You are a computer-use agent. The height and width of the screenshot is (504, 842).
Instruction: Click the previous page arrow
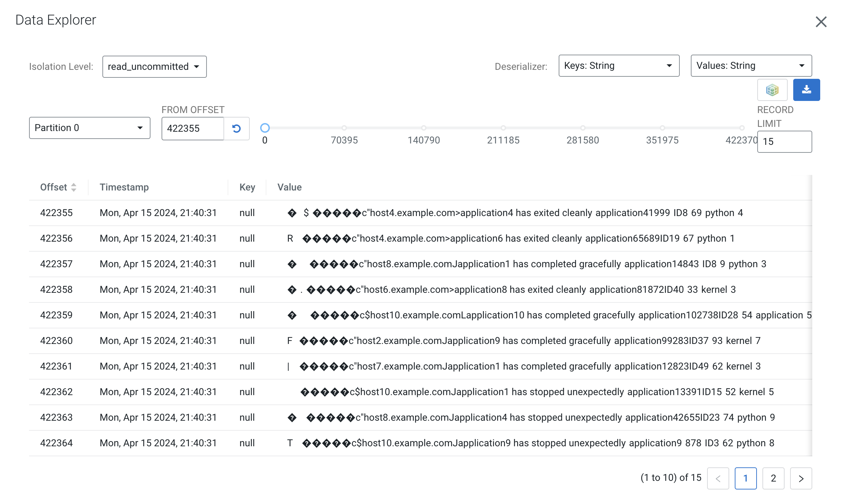click(718, 478)
